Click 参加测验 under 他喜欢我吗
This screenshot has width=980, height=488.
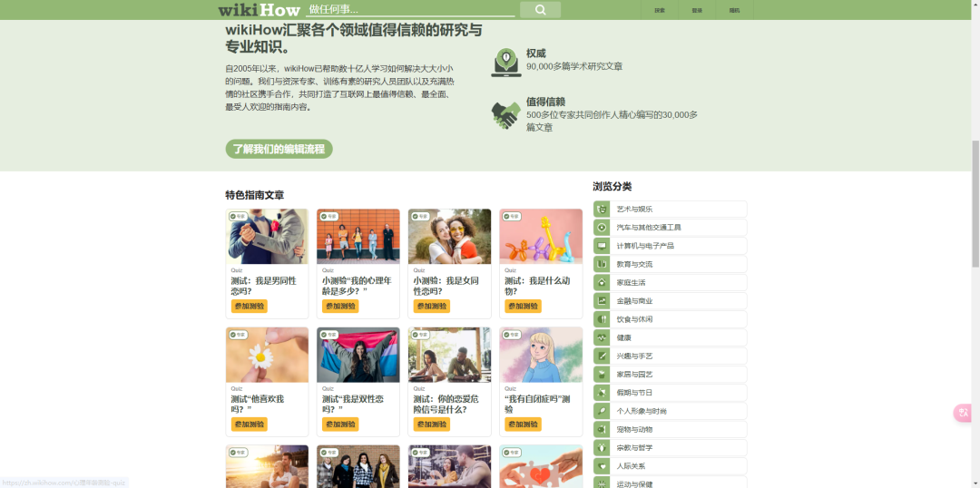(x=250, y=425)
